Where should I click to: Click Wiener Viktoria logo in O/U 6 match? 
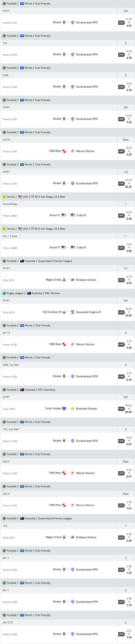(x=72, y=151)
